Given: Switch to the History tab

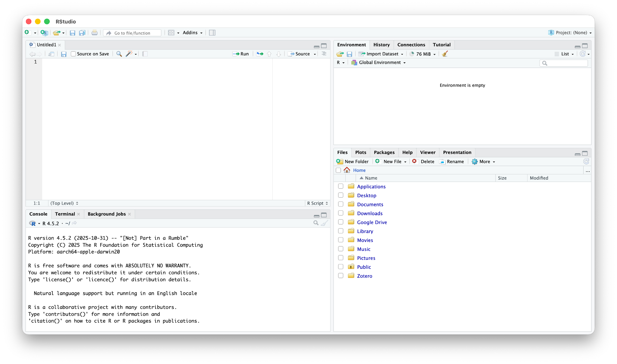Looking at the screenshot, I should click(381, 45).
